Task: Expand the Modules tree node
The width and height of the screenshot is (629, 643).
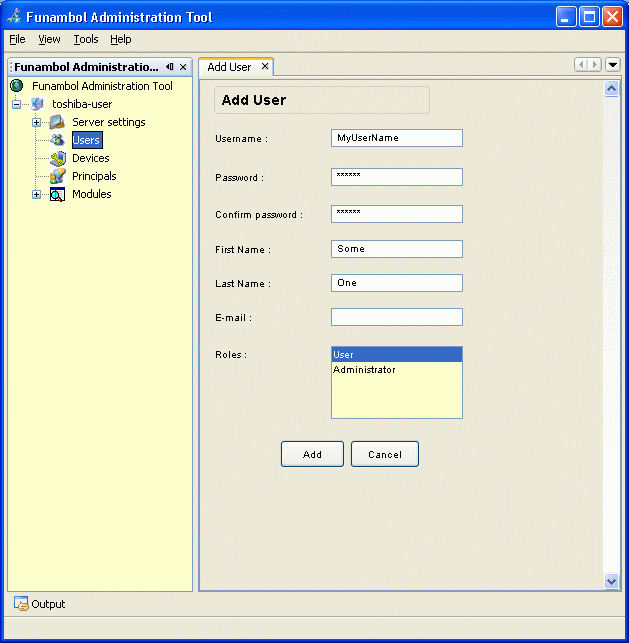Action: click(36, 194)
